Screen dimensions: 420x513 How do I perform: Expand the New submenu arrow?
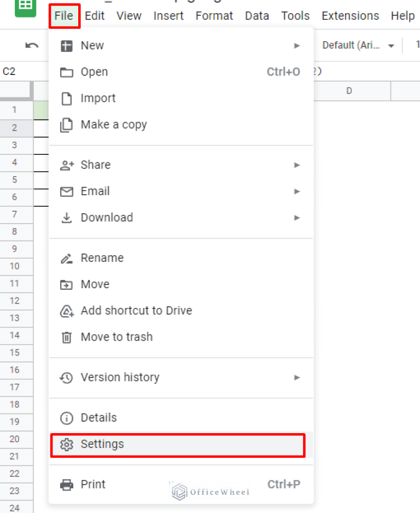pos(297,46)
